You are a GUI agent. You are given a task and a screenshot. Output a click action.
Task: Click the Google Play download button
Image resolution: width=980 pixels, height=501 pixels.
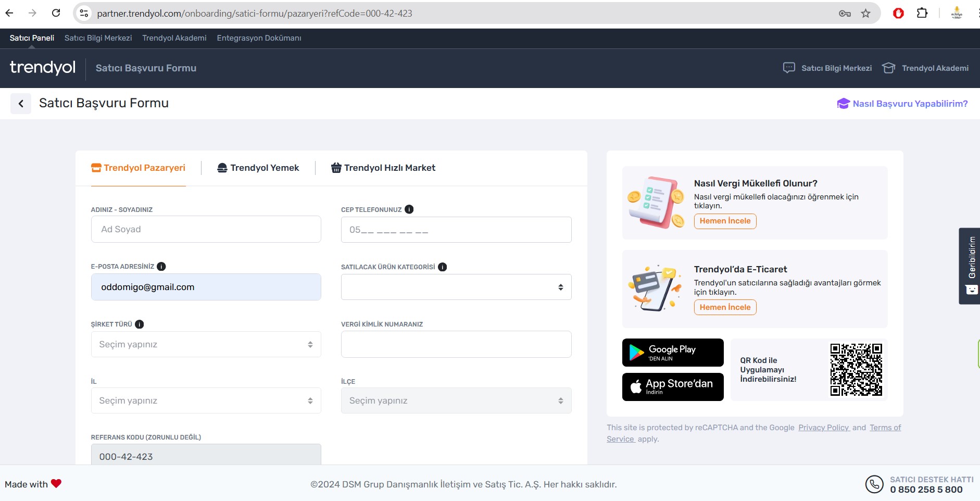673,353
